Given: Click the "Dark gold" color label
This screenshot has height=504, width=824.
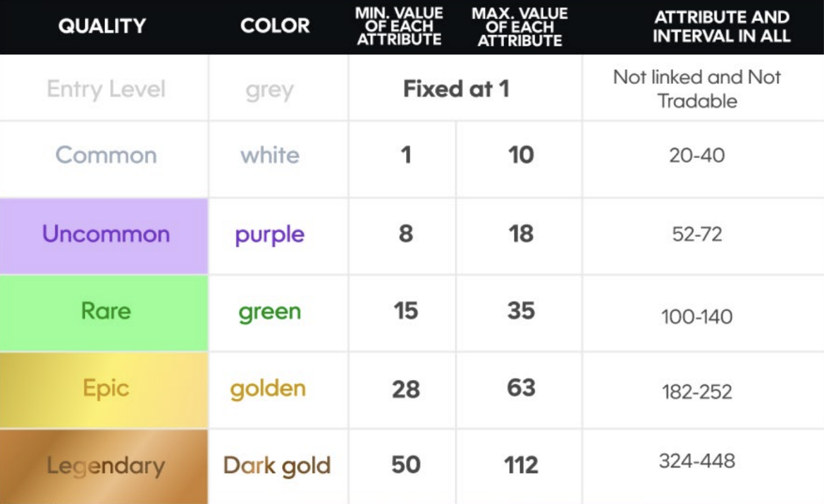Looking at the screenshot, I should pos(277,466).
